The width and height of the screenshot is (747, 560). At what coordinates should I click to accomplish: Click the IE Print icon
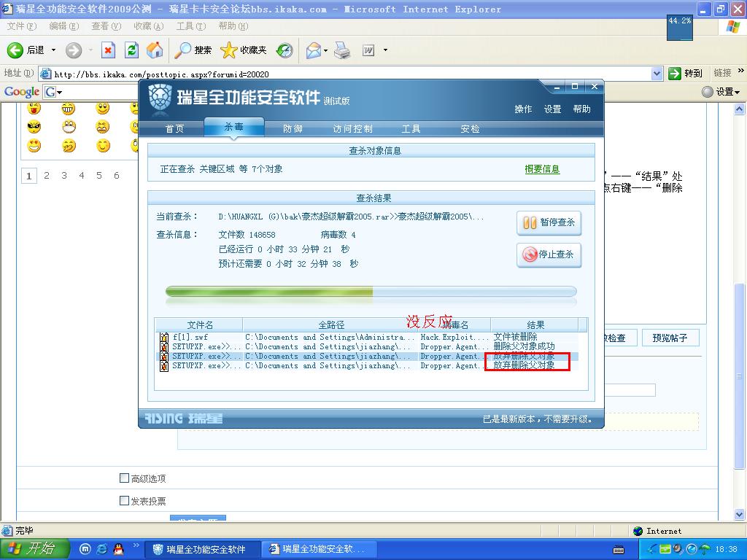(x=342, y=50)
